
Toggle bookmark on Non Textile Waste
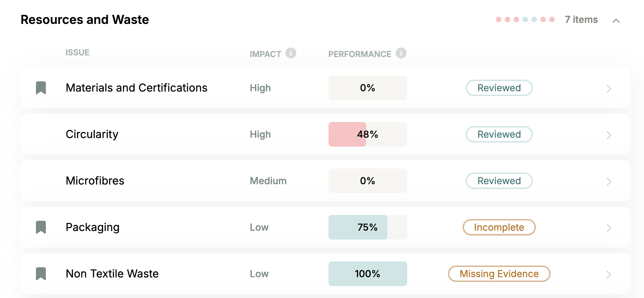[41, 274]
